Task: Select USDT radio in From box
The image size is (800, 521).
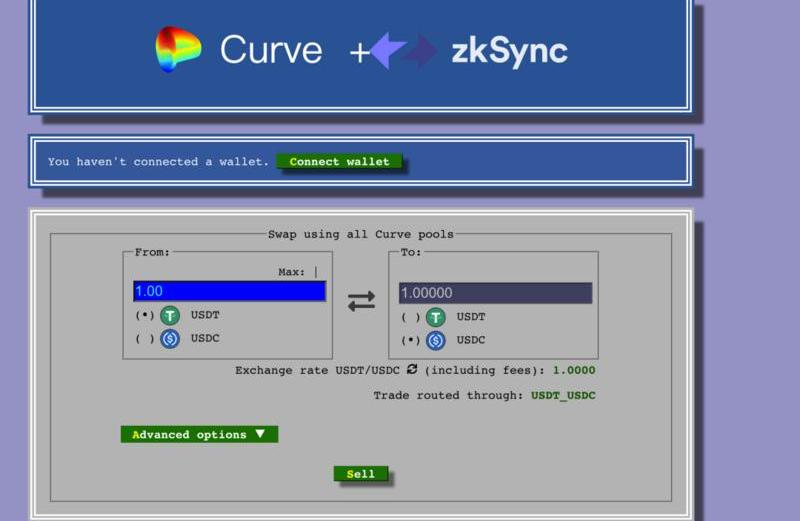Action: [x=144, y=315]
